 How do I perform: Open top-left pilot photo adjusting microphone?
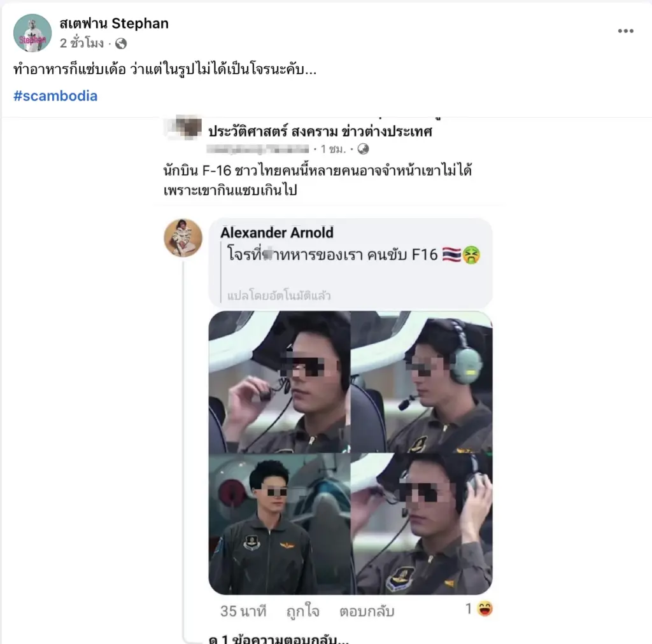point(279,382)
